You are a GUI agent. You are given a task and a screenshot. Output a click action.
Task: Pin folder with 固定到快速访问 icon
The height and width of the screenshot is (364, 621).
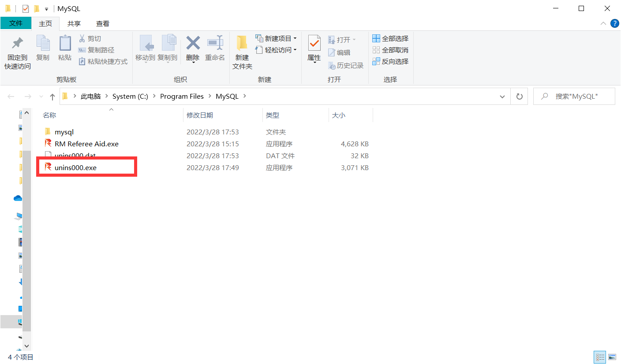point(17,52)
